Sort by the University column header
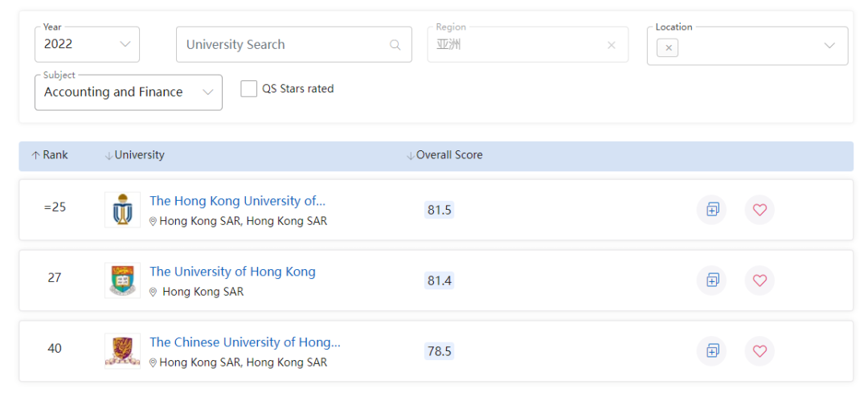The height and width of the screenshot is (397, 868). [x=134, y=155]
